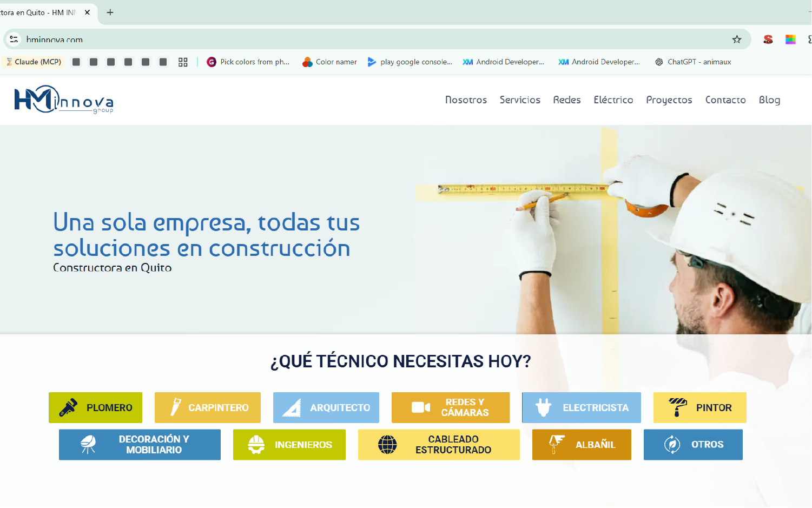Click the ¿QUÉ TÉCNICO NECESITAS HOY? heading
This screenshot has height=508, width=812.
point(401,361)
